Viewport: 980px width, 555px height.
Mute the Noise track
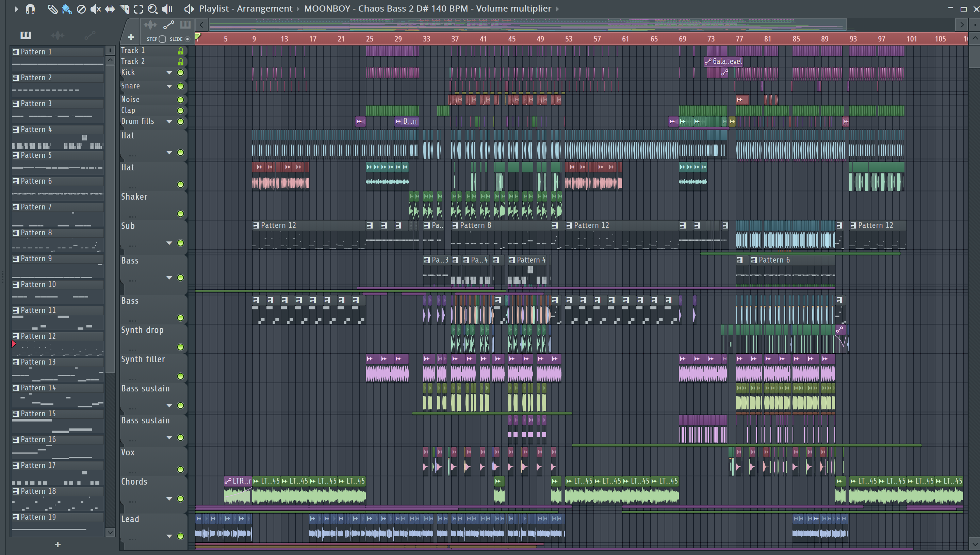pyautogui.click(x=181, y=100)
